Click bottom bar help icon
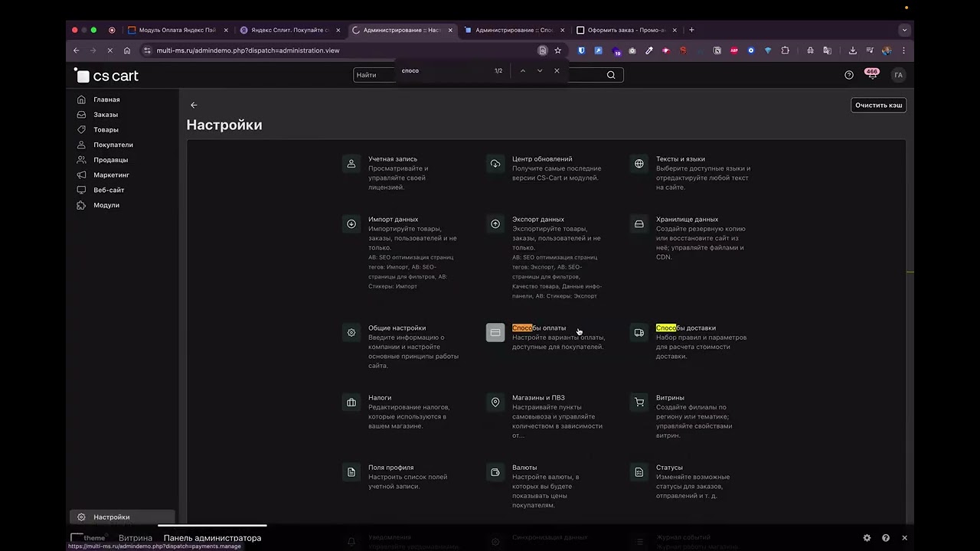 [886, 538]
